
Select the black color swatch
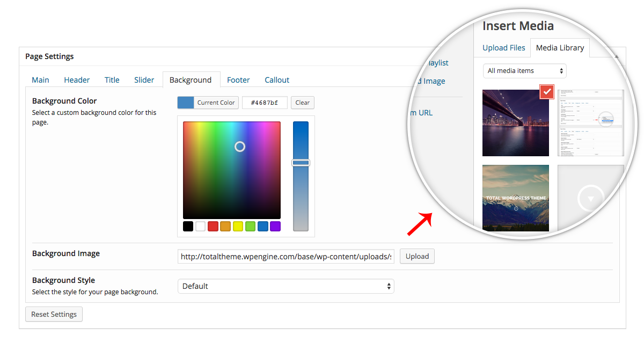pos(188,227)
